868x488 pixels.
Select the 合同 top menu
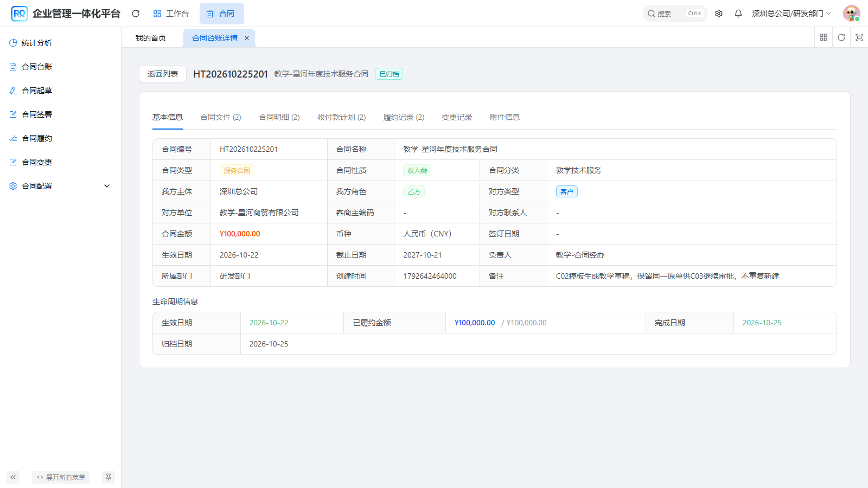(x=221, y=14)
